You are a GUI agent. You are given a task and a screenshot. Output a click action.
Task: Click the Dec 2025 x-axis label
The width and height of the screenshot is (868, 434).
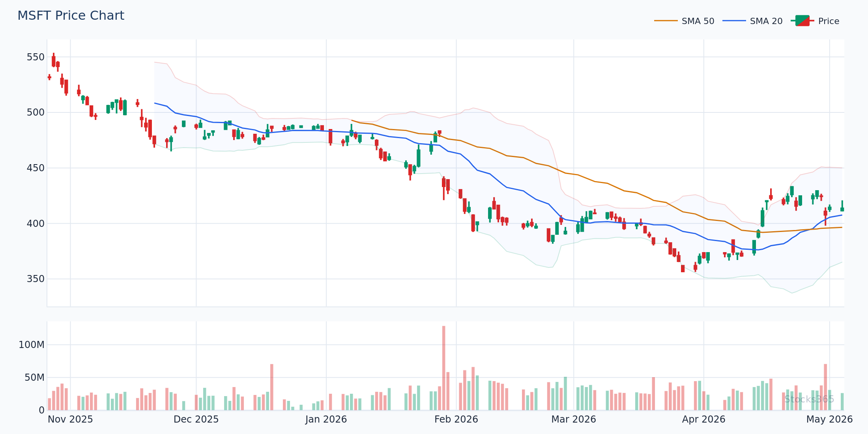[196, 419]
